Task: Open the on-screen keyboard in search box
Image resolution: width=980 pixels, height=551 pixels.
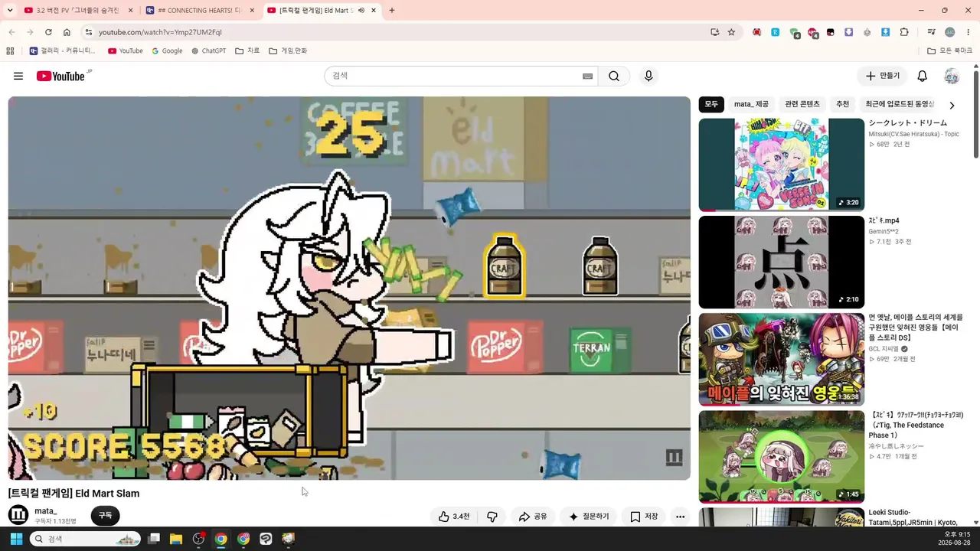Action: 588,76
